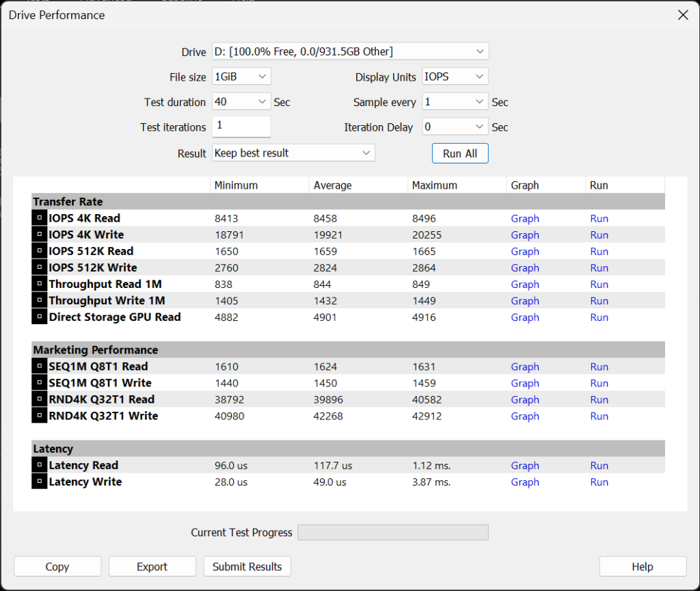Viewport: 700px width, 591px height.
Task: Click the icon beside IOPS 4K Write
Action: click(39, 235)
